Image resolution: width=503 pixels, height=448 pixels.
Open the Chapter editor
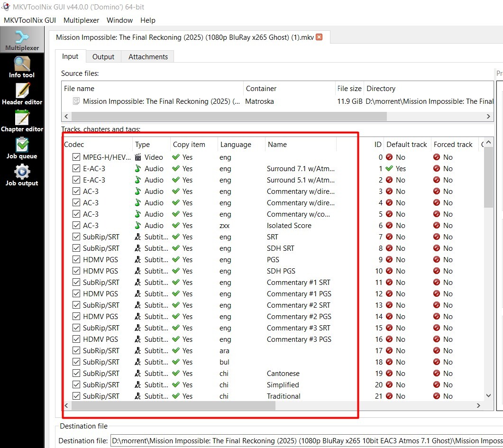pos(22,121)
